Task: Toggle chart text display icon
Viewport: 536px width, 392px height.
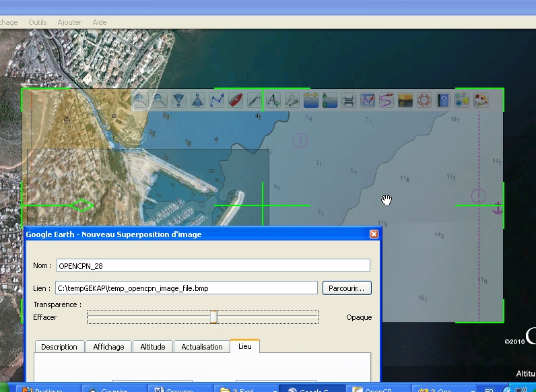Action: [x=273, y=100]
